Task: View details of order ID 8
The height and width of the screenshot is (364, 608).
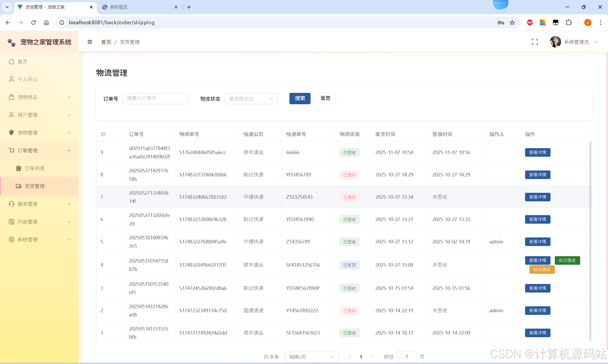Action: tap(538, 175)
